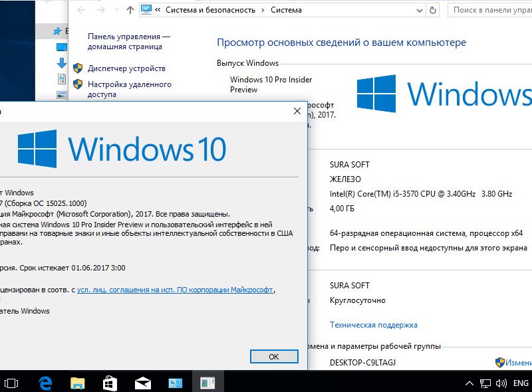Click the Круглосуточно support hours text
Image resolution: width=532 pixels, height=392 pixels.
(358, 300)
